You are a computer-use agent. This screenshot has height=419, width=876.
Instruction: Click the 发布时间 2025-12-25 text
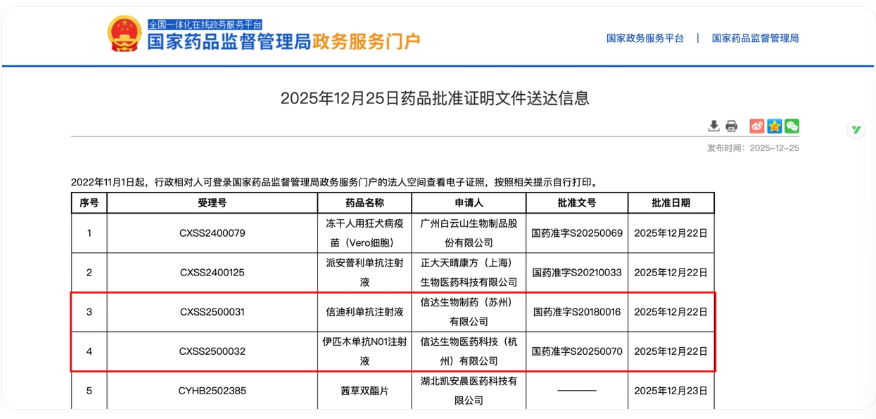(753, 148)
